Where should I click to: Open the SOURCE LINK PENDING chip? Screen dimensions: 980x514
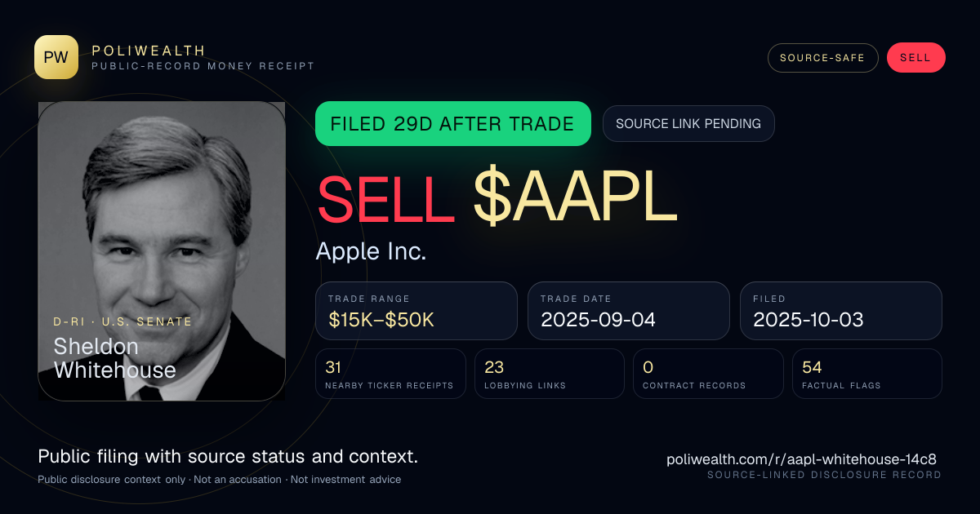coord(688,124)
